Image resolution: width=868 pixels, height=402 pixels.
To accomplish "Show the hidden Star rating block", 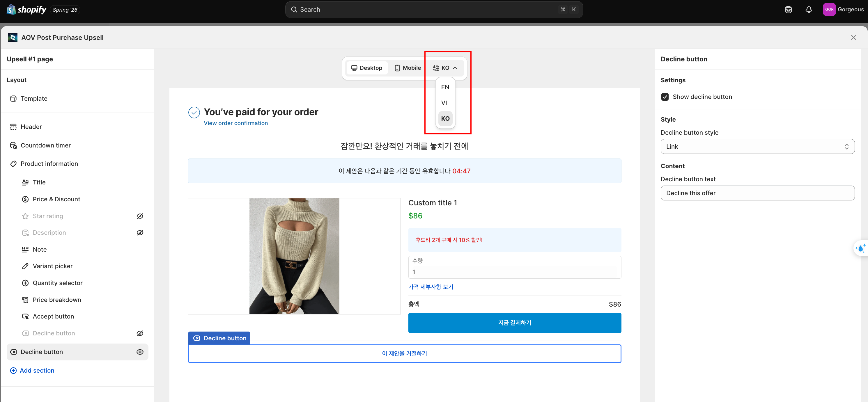I will tap(140, 216).
